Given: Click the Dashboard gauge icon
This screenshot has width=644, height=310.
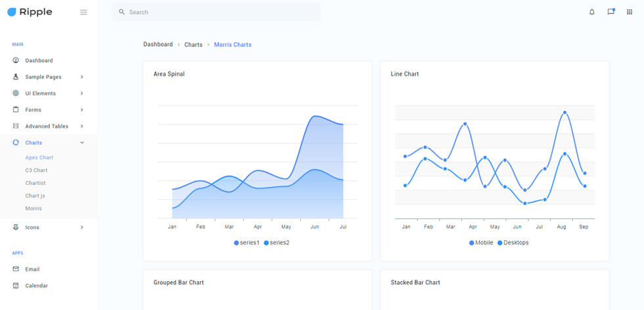Looking at the screenshot, I should pyautogui.click(x=16, y=61).
